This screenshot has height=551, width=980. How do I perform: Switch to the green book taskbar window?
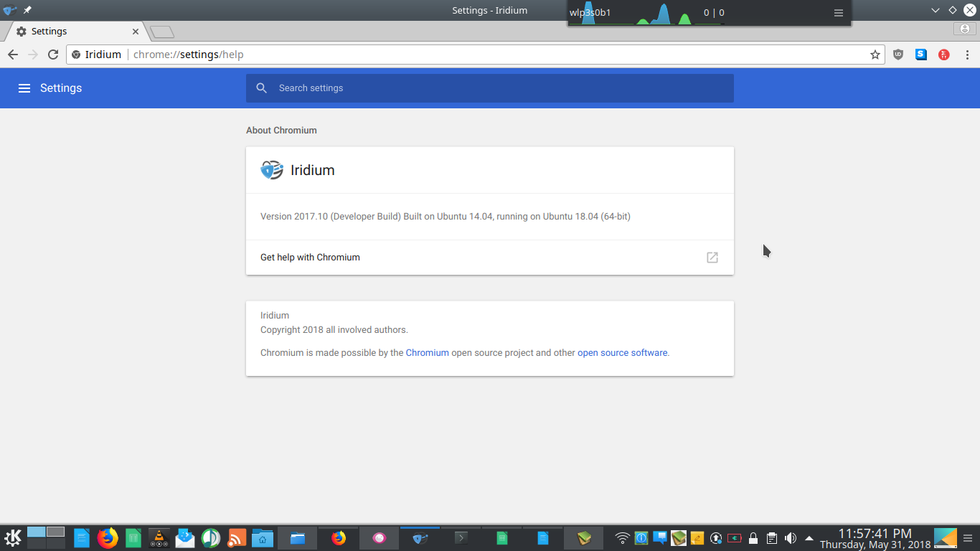(584, 538)
